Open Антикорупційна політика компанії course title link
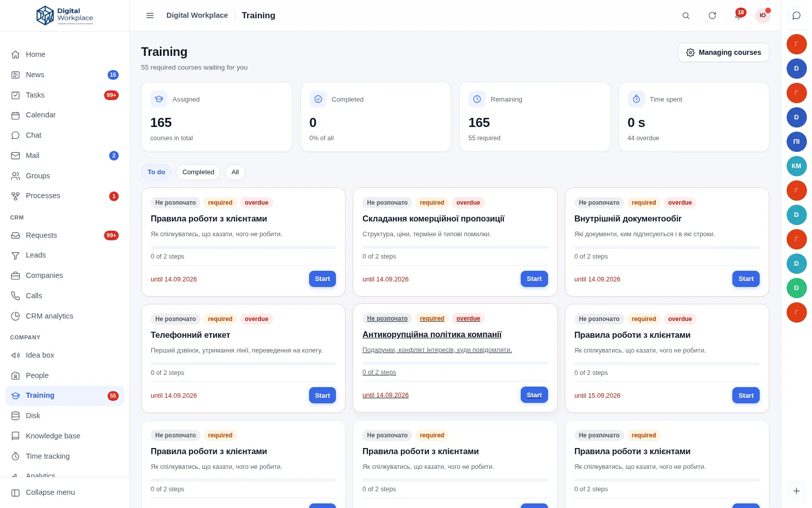 pyautogui.click(x=432, y=335)
